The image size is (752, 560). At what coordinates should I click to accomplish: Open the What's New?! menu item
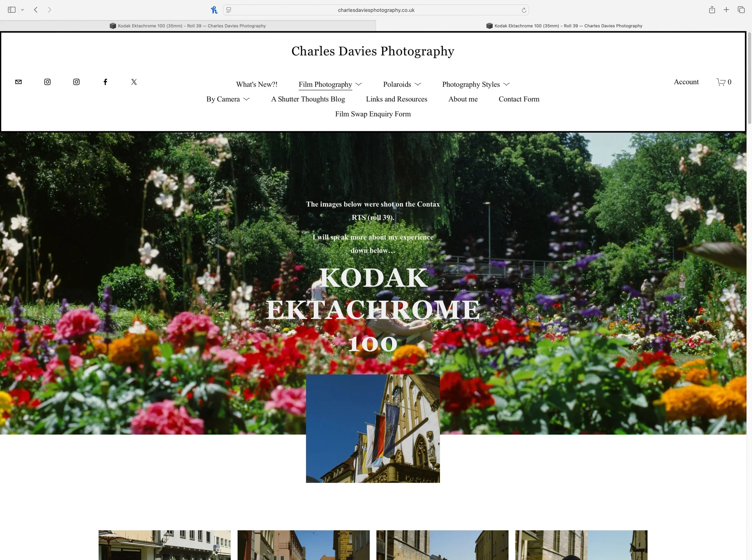pos(257,85)
